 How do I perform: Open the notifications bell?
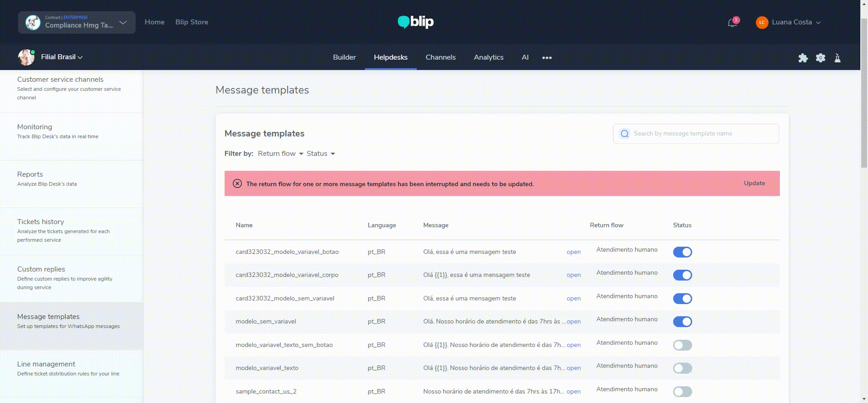732,23
